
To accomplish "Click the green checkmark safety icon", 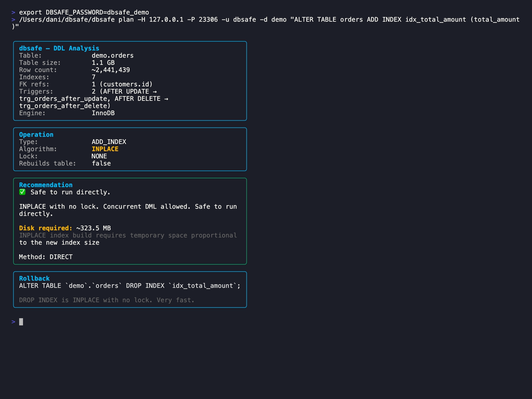I will coord(22,192).
